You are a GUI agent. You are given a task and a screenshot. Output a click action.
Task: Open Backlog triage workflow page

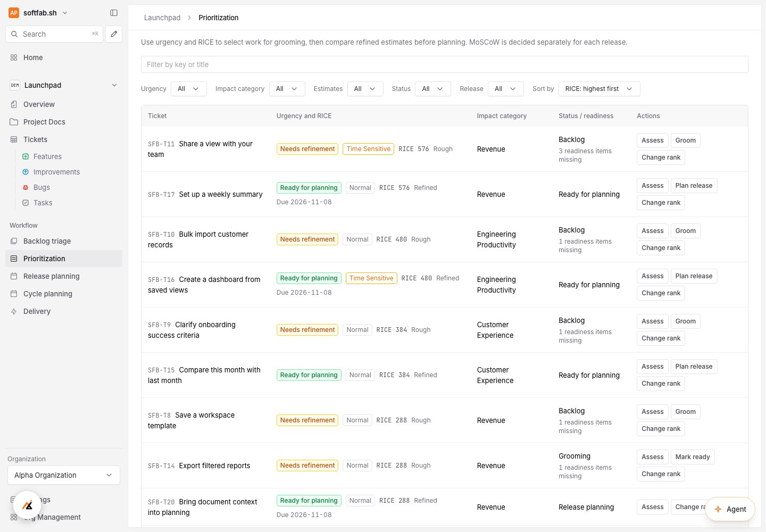click(x=64, y=241)
